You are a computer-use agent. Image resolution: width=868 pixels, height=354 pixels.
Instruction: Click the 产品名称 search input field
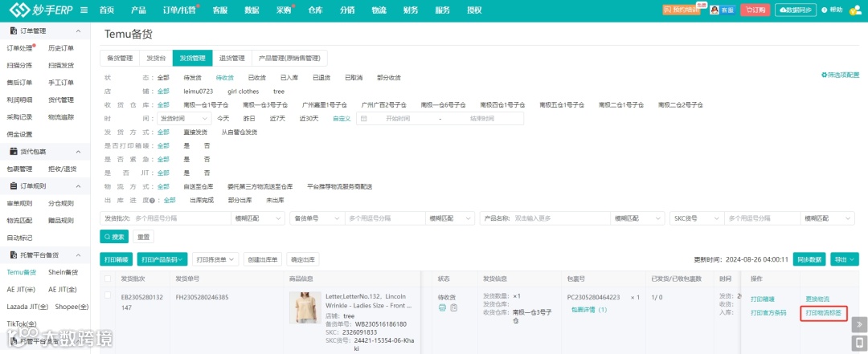pos(561,218)
